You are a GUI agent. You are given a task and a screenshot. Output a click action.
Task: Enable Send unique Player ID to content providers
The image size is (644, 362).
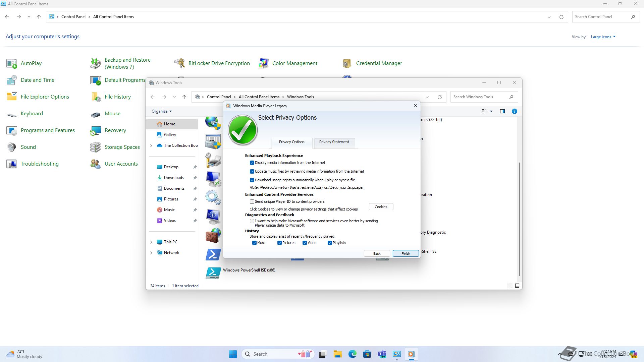[252, 202]
